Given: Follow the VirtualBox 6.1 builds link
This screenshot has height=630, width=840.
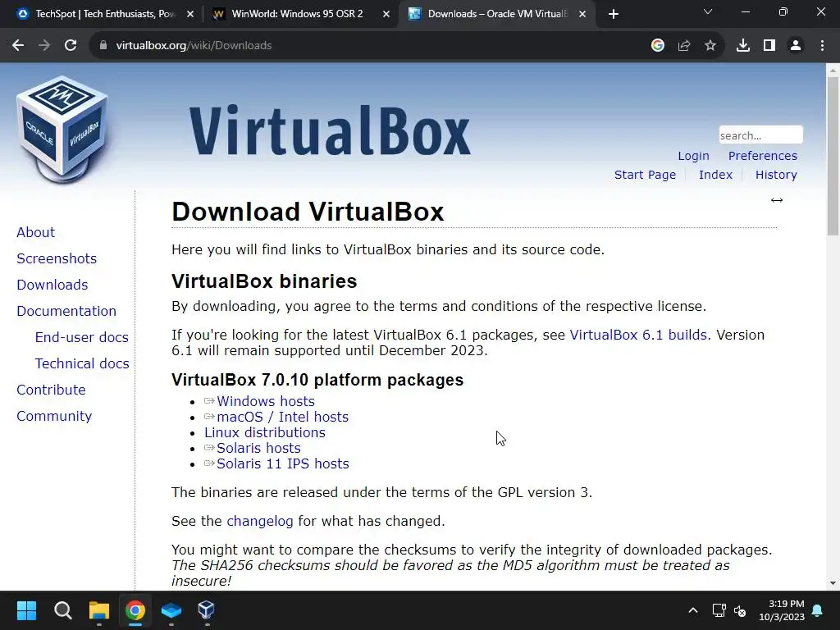Looking at the screenshot, I should pos(638,335).
